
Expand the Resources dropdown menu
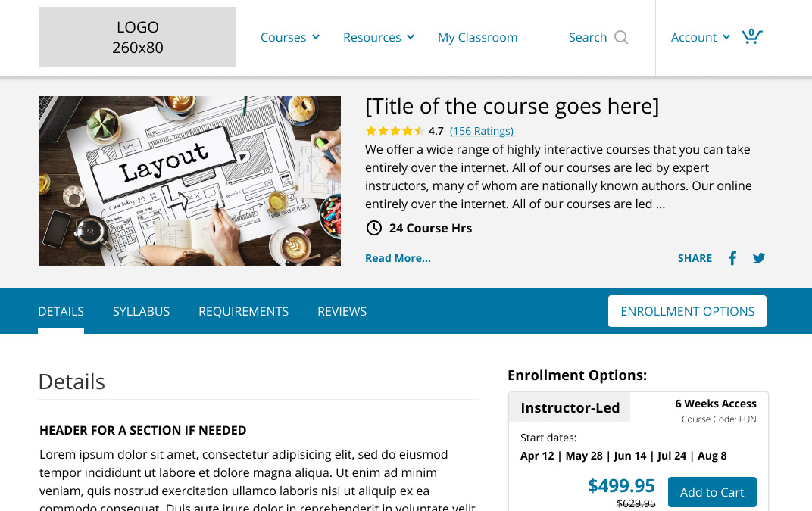click(x=379, y=37)
